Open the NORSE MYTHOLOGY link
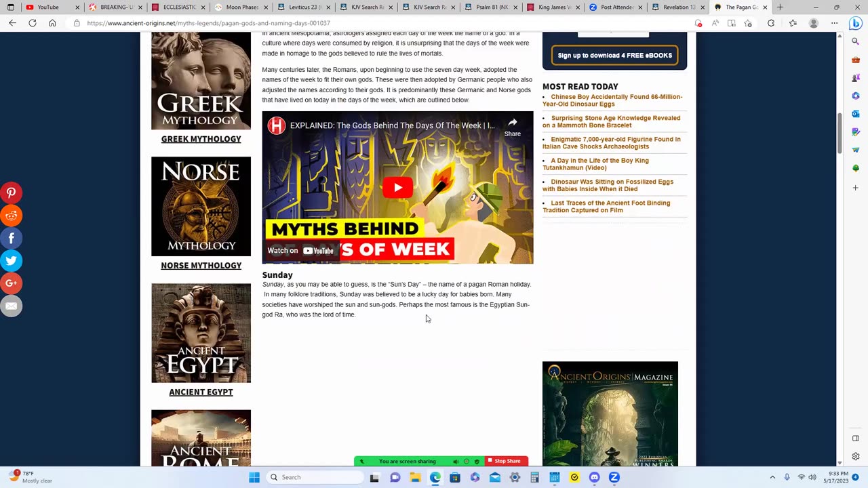868x488 pixels. 201,266
